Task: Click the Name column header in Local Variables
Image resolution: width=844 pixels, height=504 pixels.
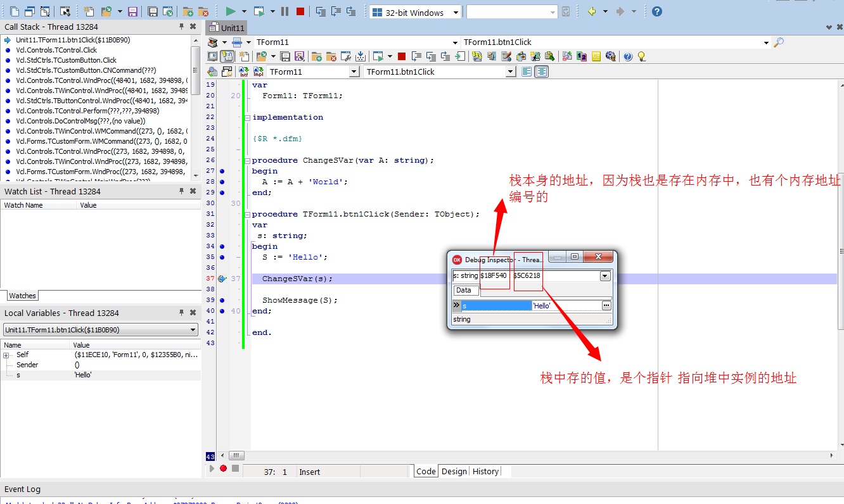Action: point(35,345)
